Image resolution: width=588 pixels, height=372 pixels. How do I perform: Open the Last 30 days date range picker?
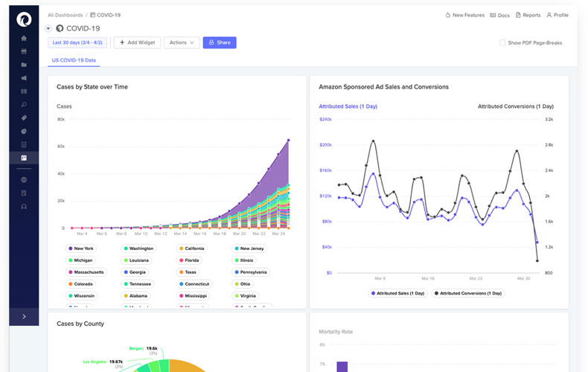(x=77, y=42)
